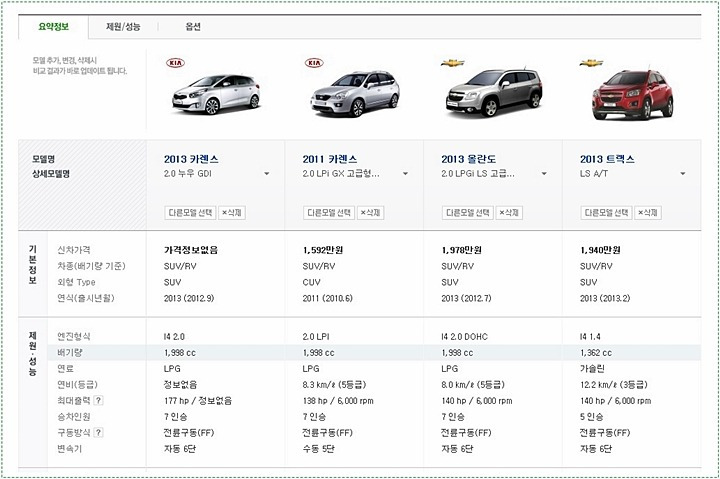Select the 1,362 cc displacement value
The image size is (720, 479).
pos(596,353)
